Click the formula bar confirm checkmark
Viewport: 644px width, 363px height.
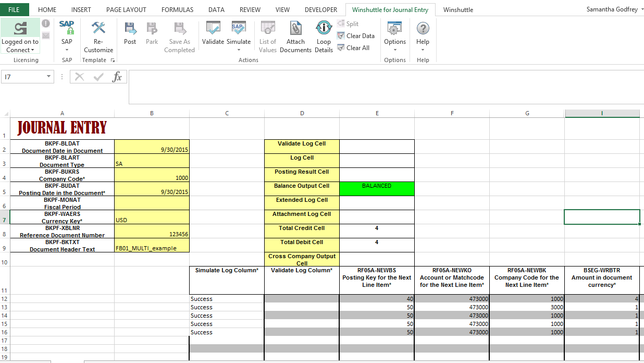[98, 77]
